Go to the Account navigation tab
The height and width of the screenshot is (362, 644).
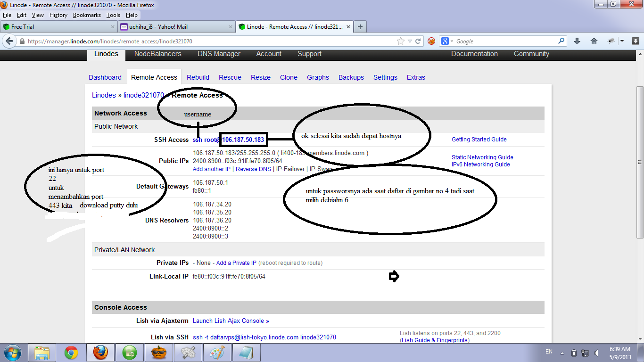269,54
